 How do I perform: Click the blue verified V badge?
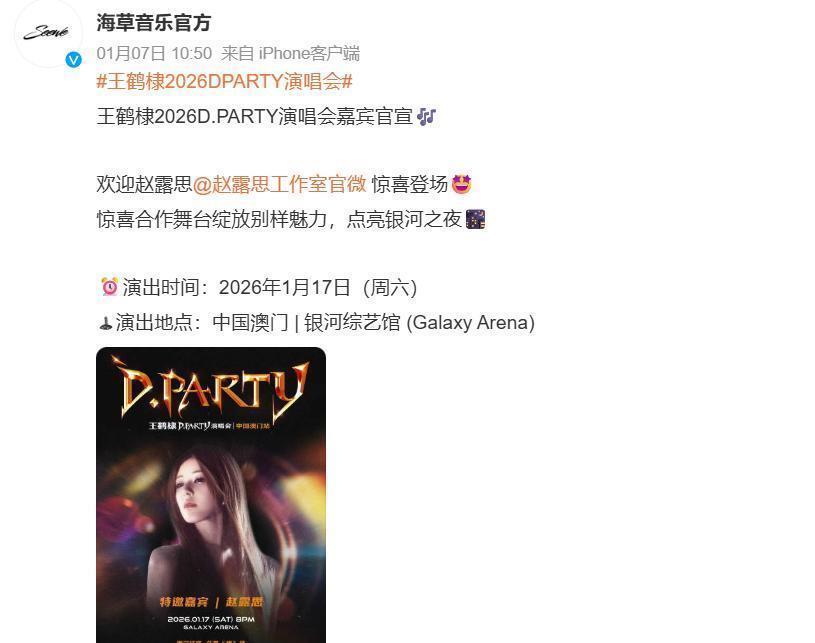(x=73, y=60)
